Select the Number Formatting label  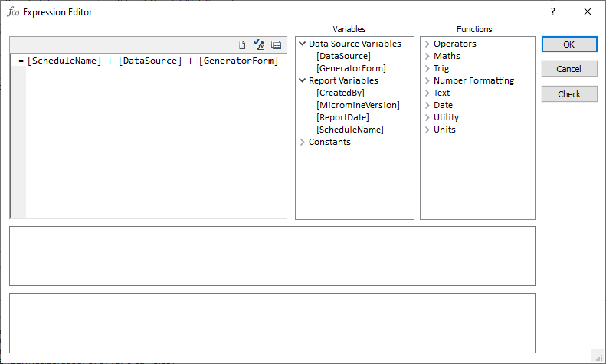(x=473, y=80)
